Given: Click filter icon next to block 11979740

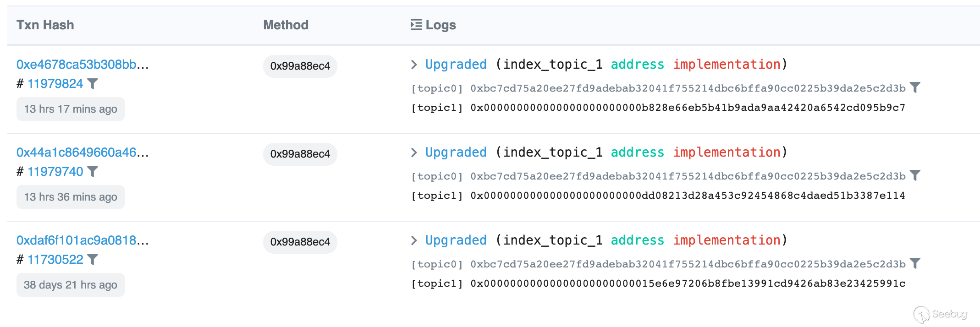Looking at the screenshot, I should pyautogui.click(x=93, y=172).
